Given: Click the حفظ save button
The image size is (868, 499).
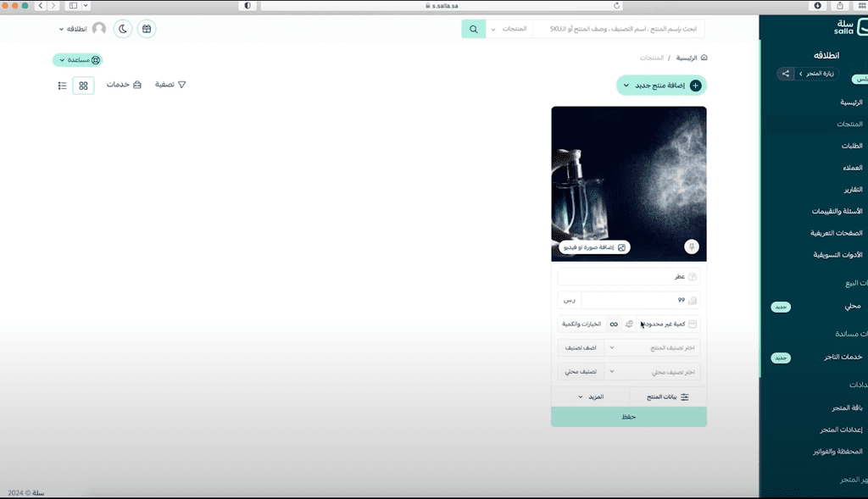Looking at the screenshot, I should click(629, 417).
